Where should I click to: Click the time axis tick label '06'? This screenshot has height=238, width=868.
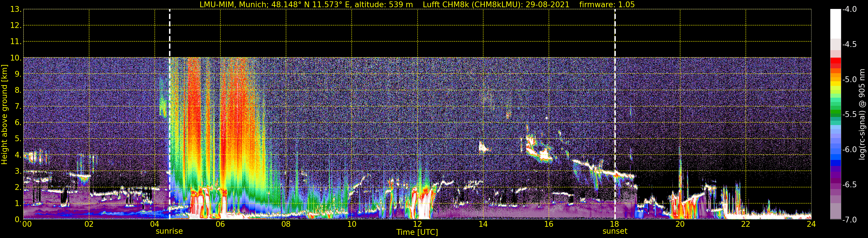(220, 224)
